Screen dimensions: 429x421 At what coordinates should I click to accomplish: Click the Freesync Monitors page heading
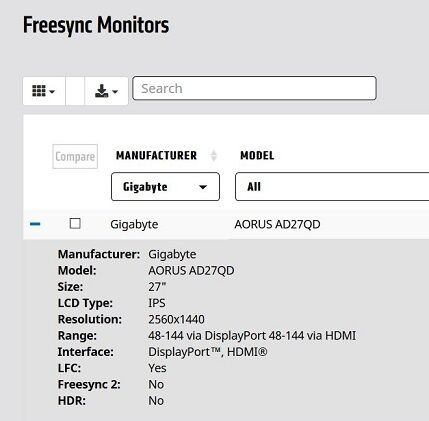pos(96,26)
